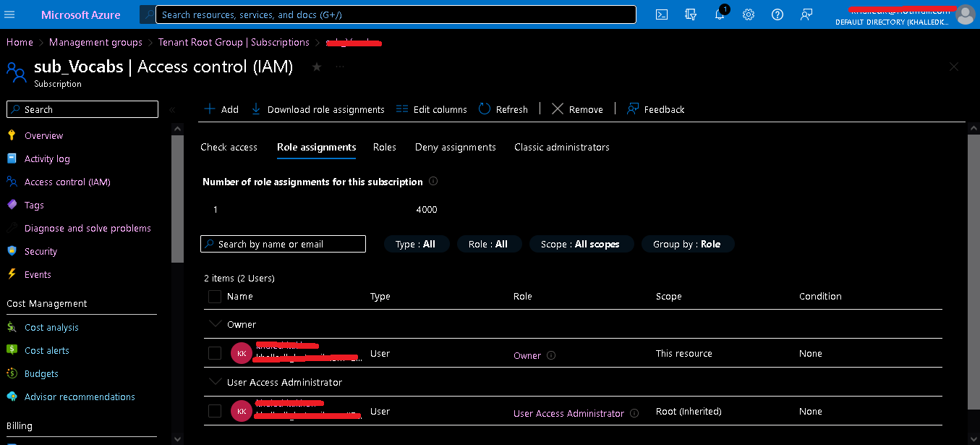This screenshot has width=980, height=445.
Task: Click the toolbar Feedback button
Action: (655, 109)
